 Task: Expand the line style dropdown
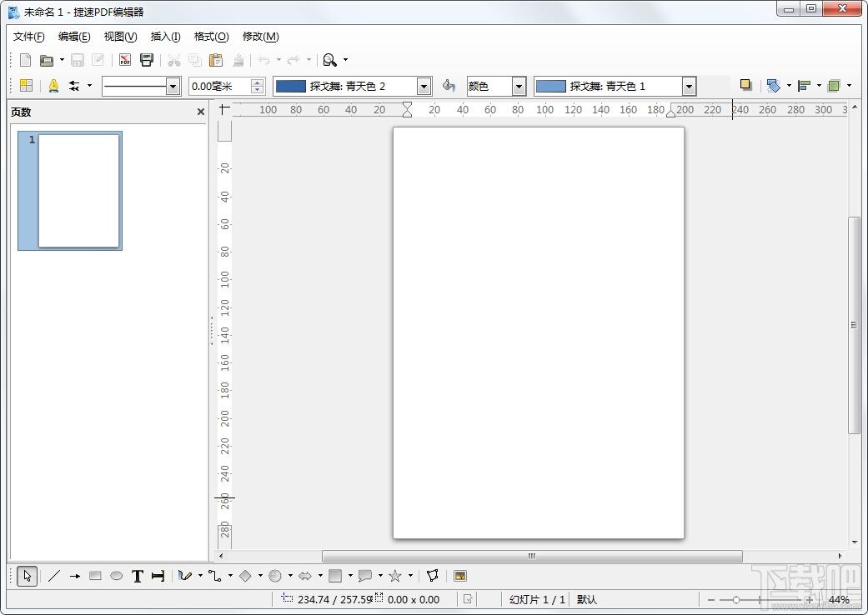coord(173,87)
